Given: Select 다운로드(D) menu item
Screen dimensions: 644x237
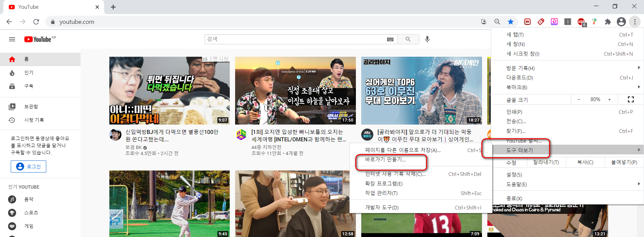Looking at the screenshot, I should pyautogui.click(x=568, y=78).
